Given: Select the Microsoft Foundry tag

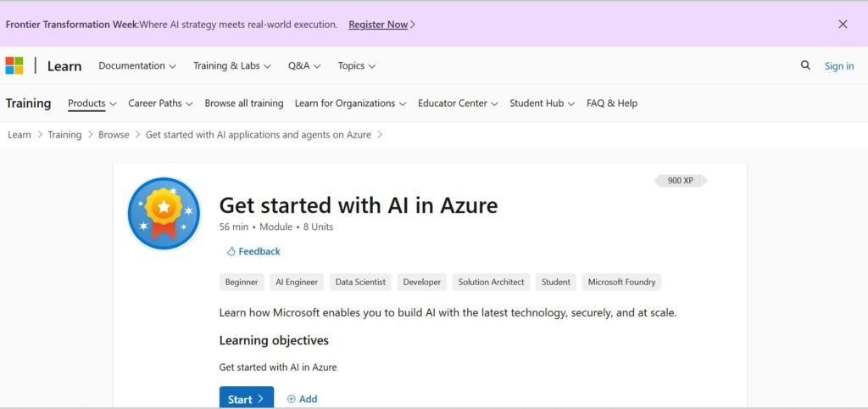Looking at the screenshot, I should (x=621, y=282).
